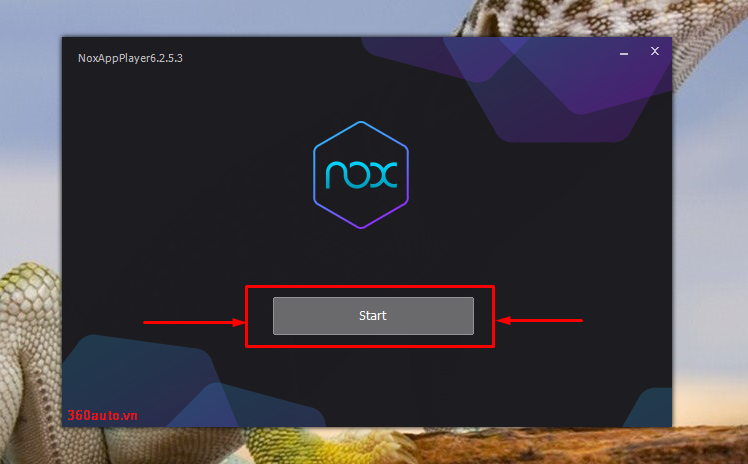
Task: Click the red highlight border around Start
Action: pos(370,288)
